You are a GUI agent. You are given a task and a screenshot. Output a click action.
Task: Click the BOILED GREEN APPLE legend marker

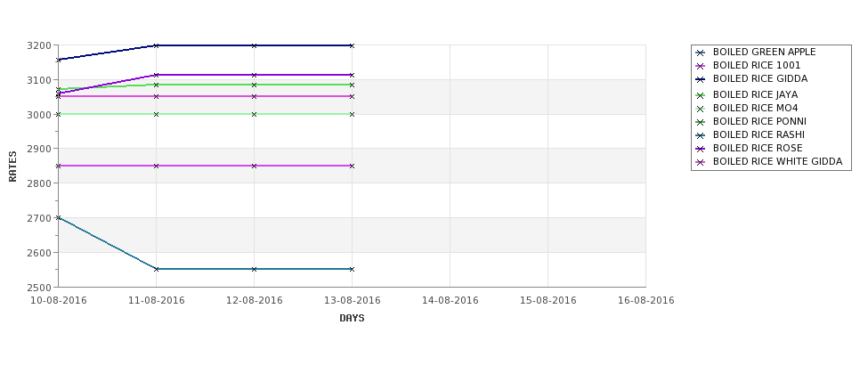click(x=701, y=53)
